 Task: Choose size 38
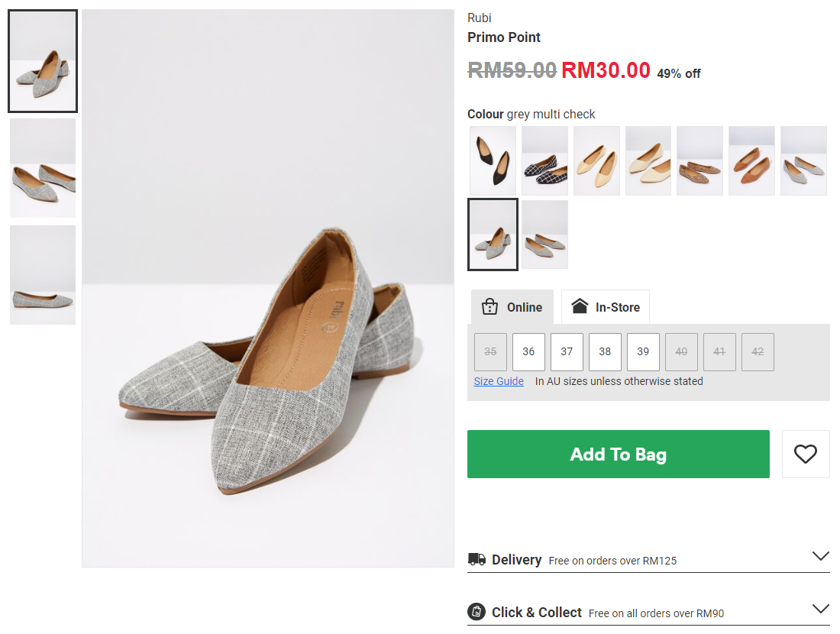pos(605,352)
